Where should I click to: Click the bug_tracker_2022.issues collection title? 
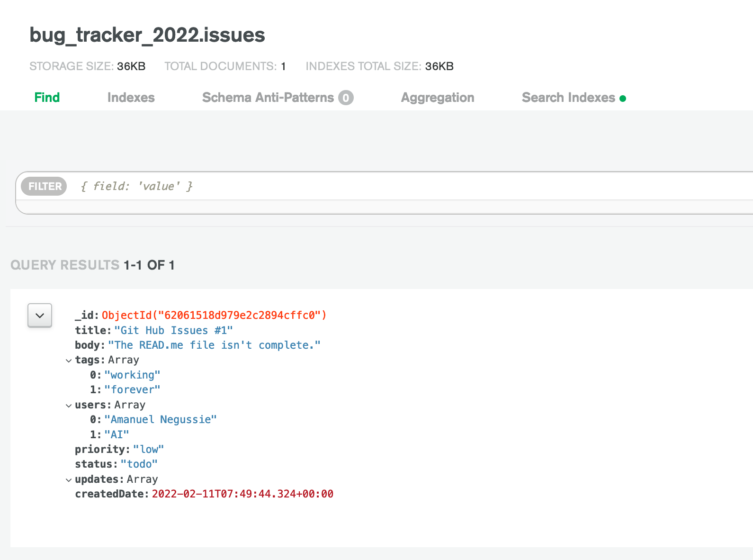(x=147, y=35)
